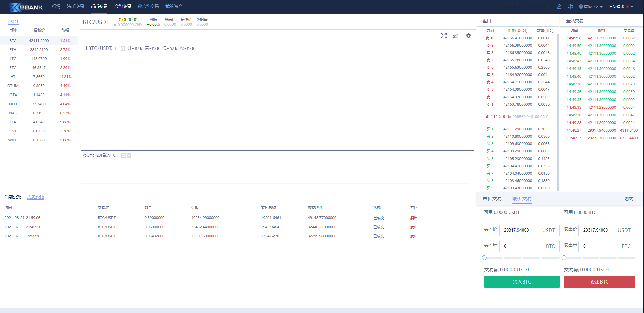The width and height of the screenshot is (644, 313).
Task: Open the user account icon
Action: tap(559, 7)
